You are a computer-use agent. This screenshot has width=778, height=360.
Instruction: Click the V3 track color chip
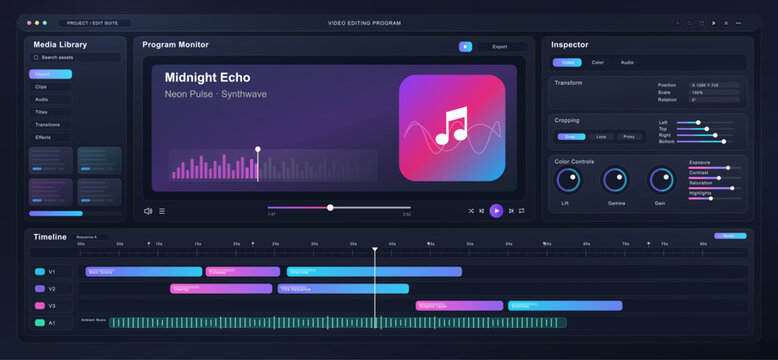coord(40,306)
